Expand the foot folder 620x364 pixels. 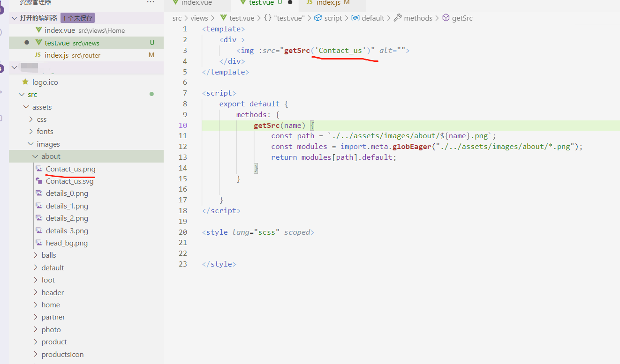[36, 280]
